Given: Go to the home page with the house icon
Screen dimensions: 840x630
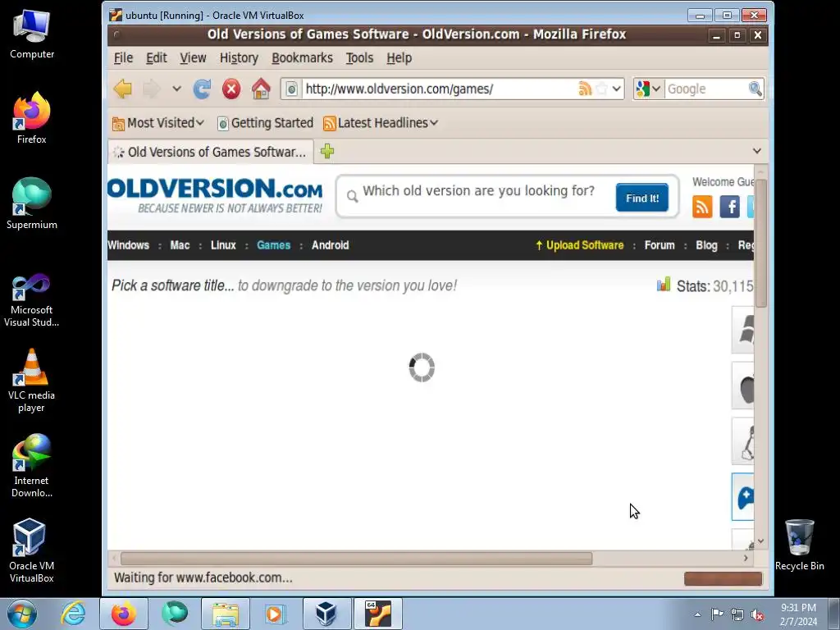Looking at the screenshot, I should pos(261,89).
